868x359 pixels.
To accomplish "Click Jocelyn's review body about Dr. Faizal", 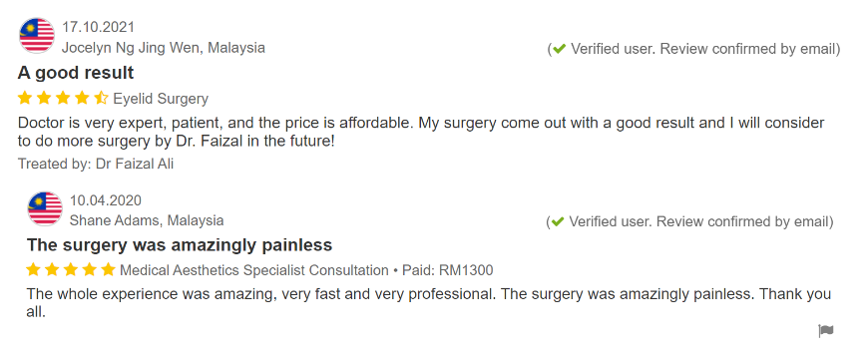I will pyautogui.click(x=421, y=132).
